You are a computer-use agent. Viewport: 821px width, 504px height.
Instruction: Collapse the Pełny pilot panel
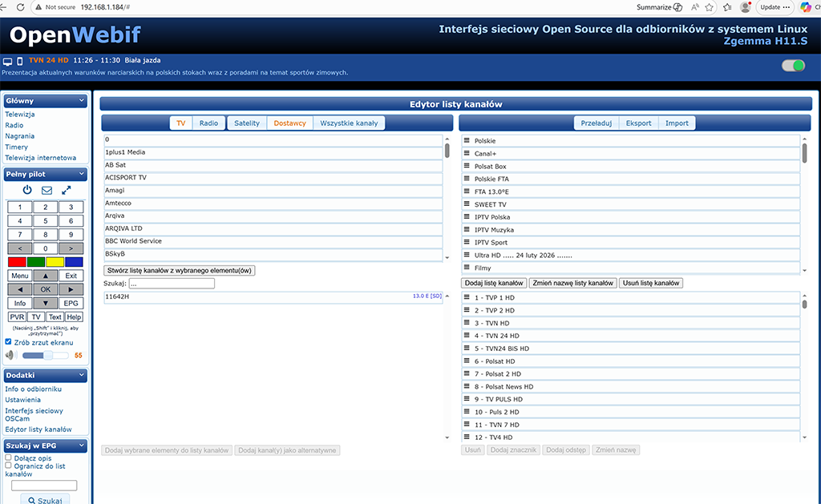pos(82,174)
